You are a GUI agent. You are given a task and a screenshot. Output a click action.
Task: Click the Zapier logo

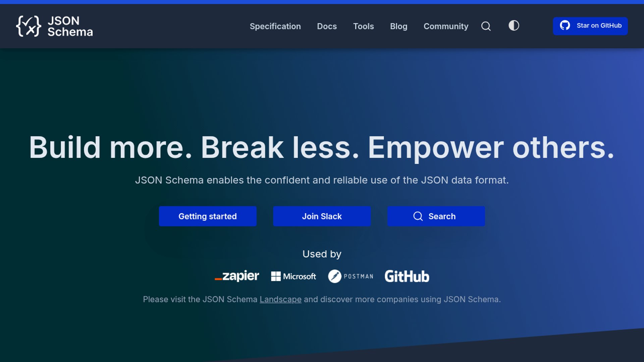237,276
